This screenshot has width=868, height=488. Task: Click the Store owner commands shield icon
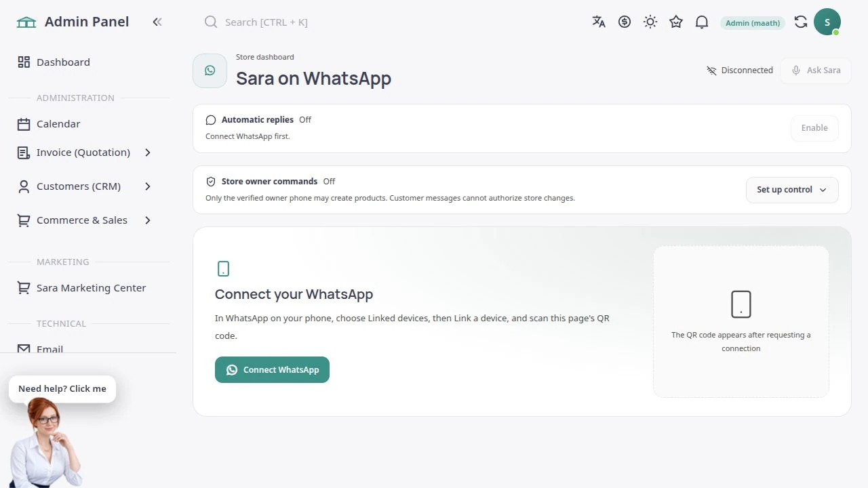coord(211,182)
